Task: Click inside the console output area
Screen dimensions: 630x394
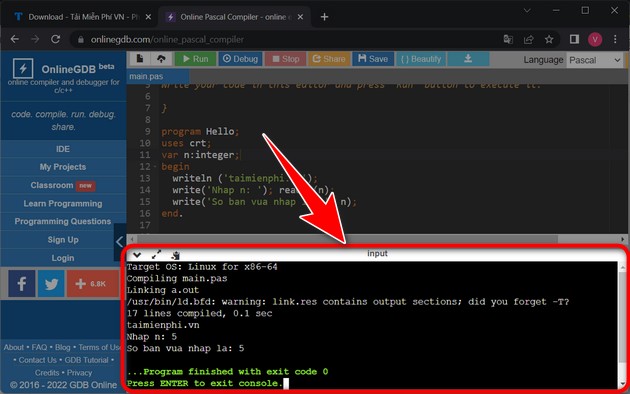Action: pyautogui.click(x=372, y=325)
